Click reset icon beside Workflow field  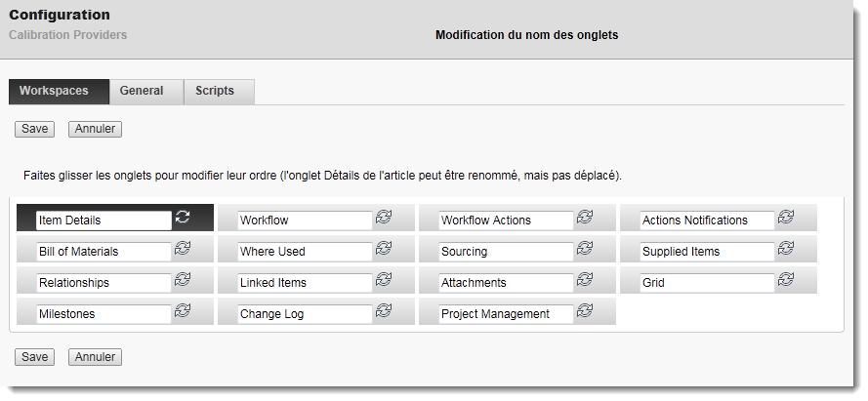tap(384, 218)
